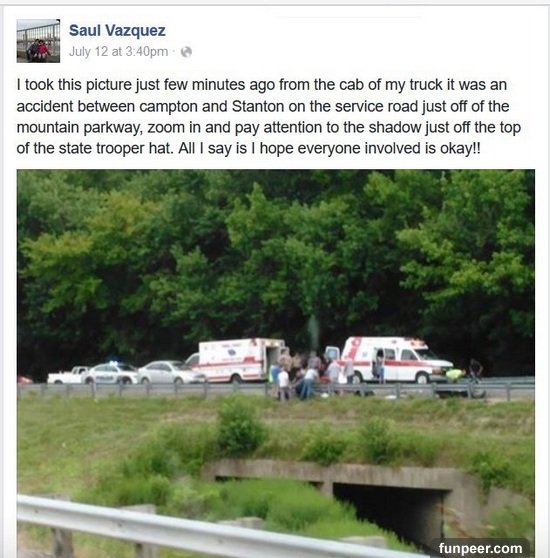Click the ghostly shadow above the crowd
Image resolution: width=550 pixels, height=558 pixels.
click(313, 333)
